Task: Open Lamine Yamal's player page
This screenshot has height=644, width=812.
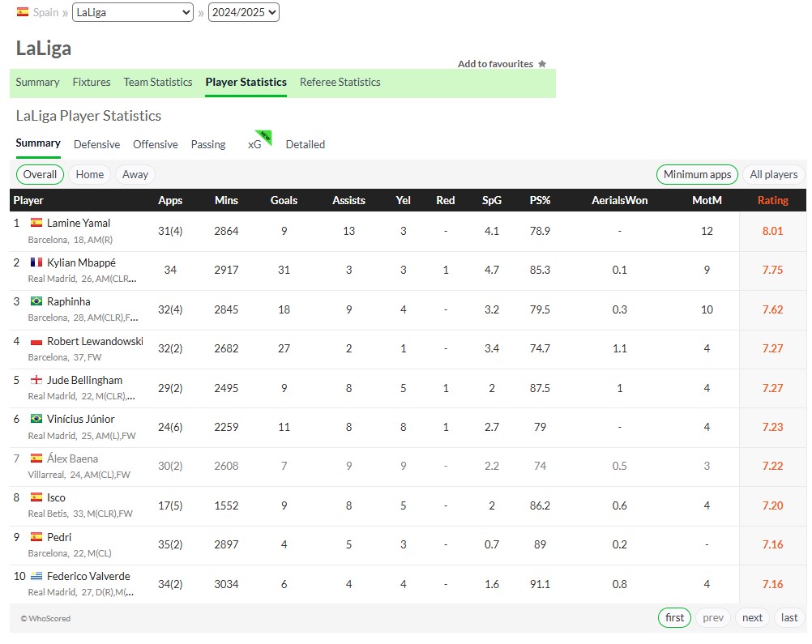Action: pyautogui.click(x=78, y=223)
